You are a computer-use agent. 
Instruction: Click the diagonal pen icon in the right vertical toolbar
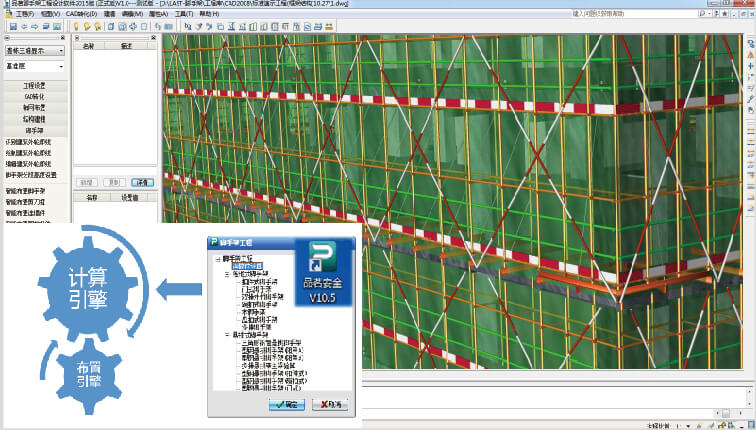point(751,99)
